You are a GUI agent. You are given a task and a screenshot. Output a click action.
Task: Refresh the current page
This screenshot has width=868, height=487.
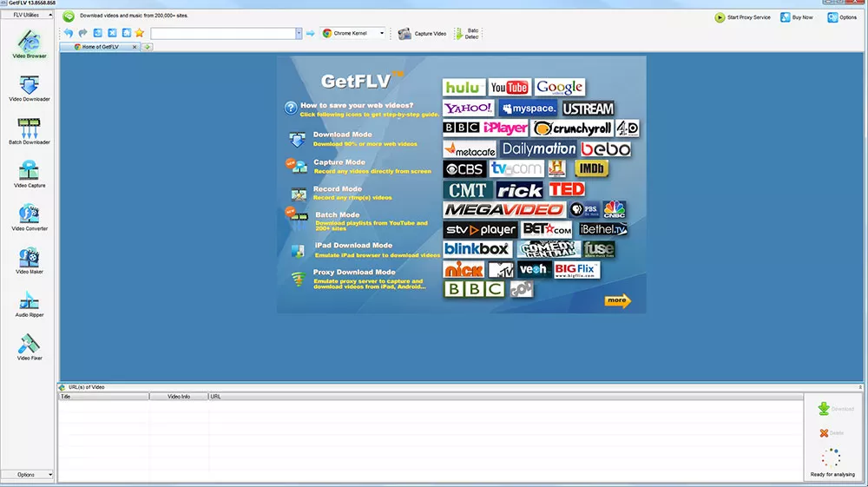(97, 33)
